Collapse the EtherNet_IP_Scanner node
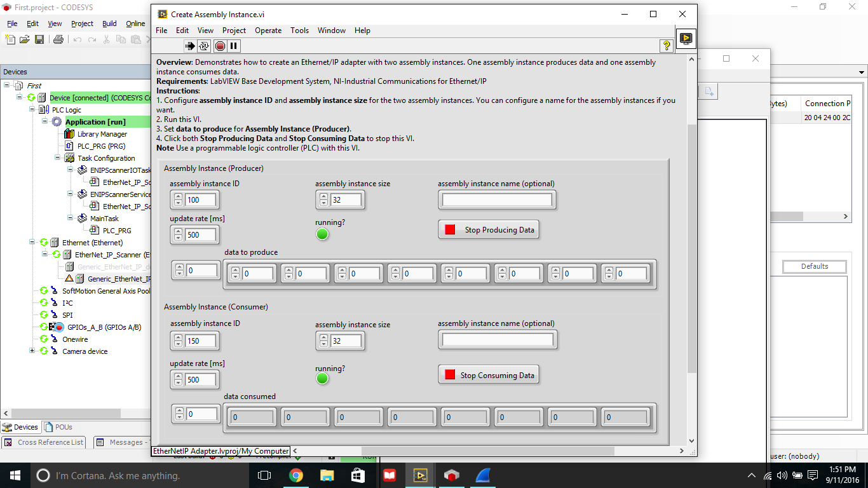 [44, 255]
